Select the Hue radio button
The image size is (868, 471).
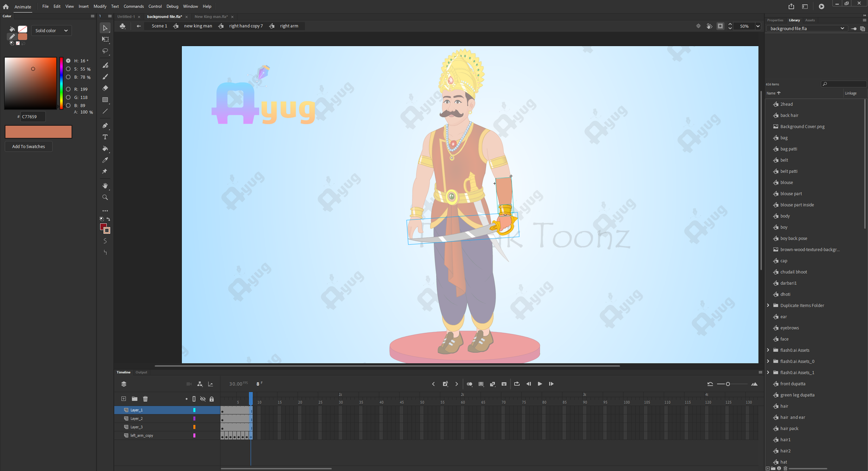(68, 61)
